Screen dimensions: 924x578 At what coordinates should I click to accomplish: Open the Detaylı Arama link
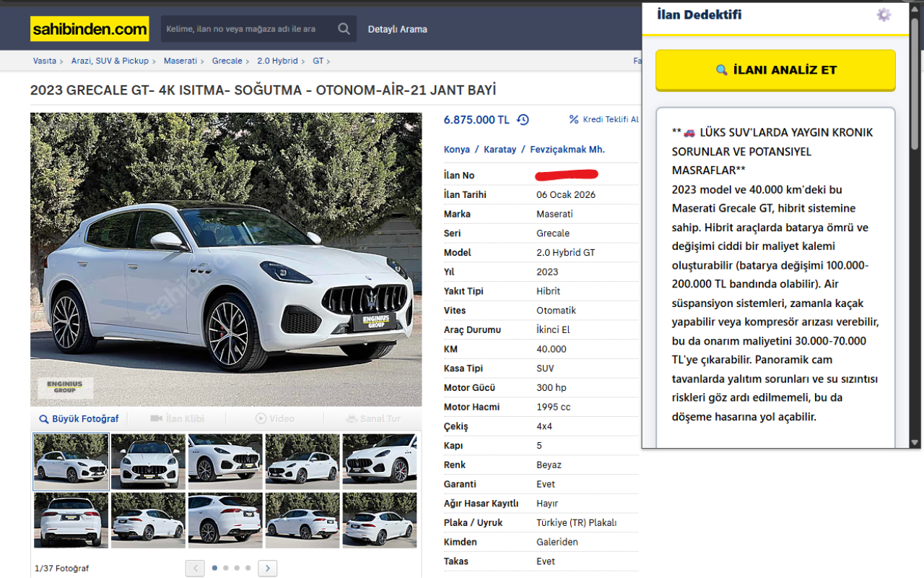(398, 30)
